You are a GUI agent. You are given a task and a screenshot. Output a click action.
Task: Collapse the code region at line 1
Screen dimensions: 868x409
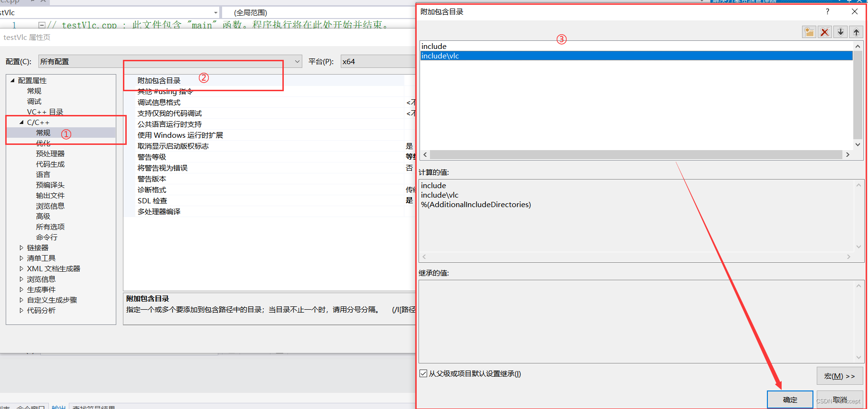pos(42,25)
